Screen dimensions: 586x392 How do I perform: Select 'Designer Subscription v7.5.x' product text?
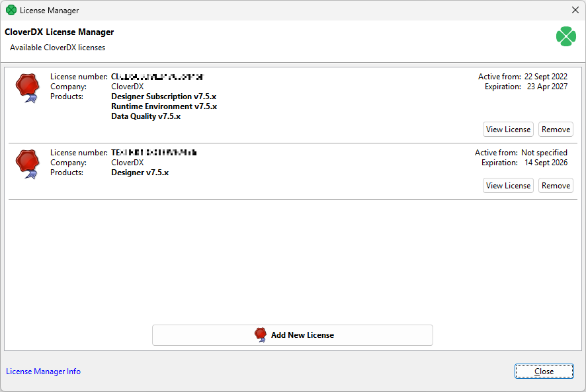(x=163, y=97)
